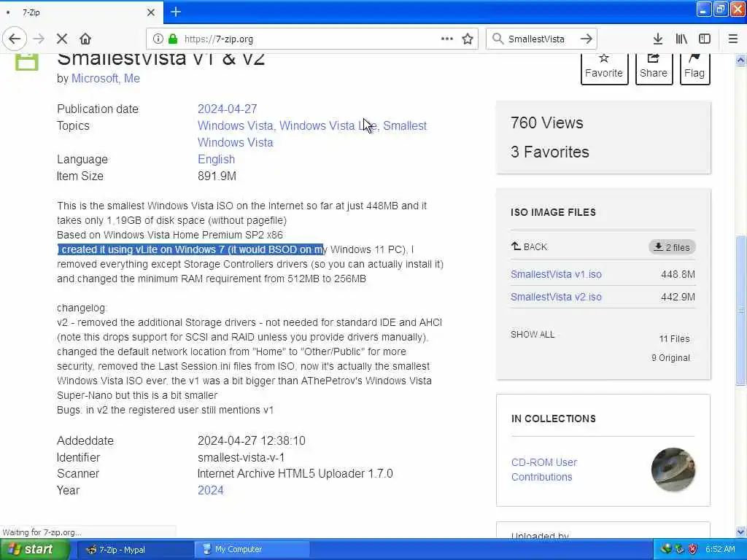Click identifier value smallest-vista-v-1
Image resolution: width=747 pixels, height=560 pixels.
pos(241,458)
